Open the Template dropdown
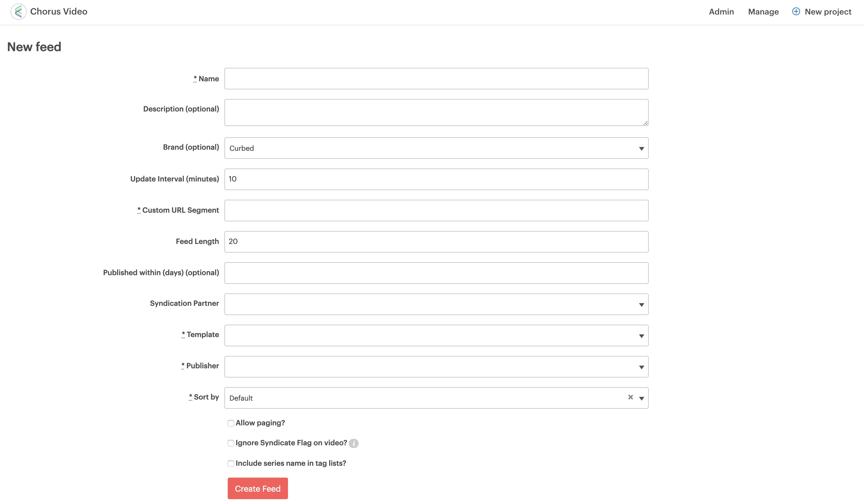The height and width of the screenshot is (504, 864). 436,335
